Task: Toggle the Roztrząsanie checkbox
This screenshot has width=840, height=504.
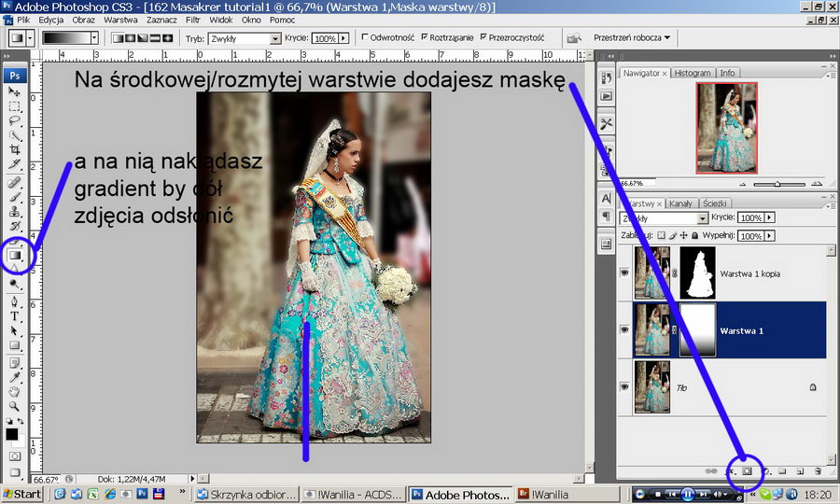Action: [x=426, y=38]
